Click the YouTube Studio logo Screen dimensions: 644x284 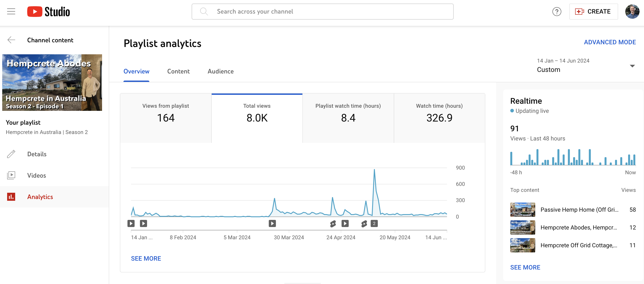(49, 11)
